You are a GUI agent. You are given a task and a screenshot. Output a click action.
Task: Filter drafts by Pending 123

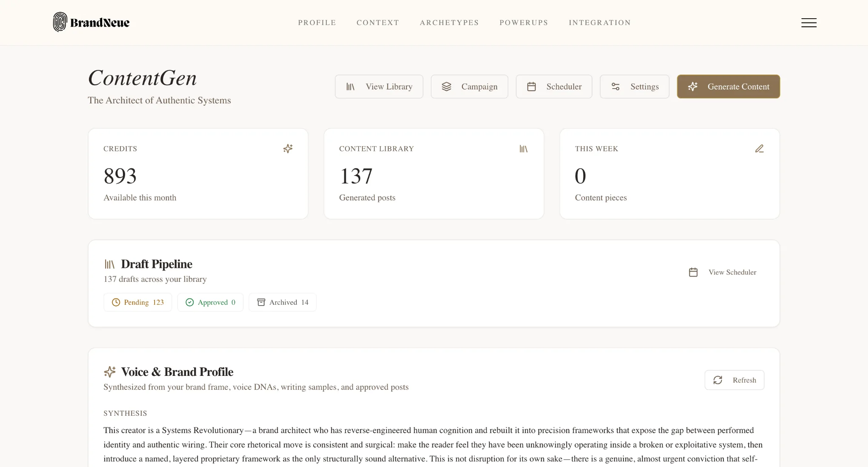[138, 302]
